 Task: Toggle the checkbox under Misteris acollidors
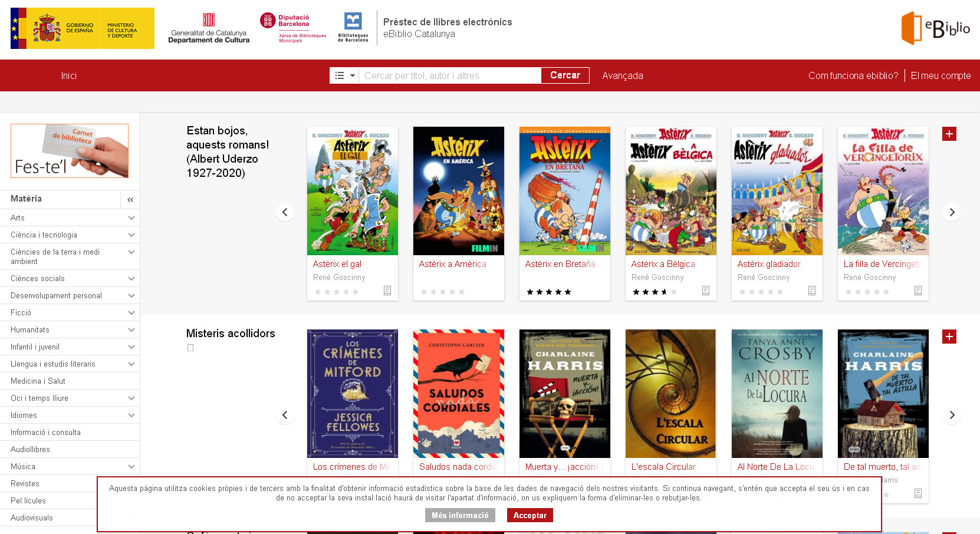coord(190,348)
